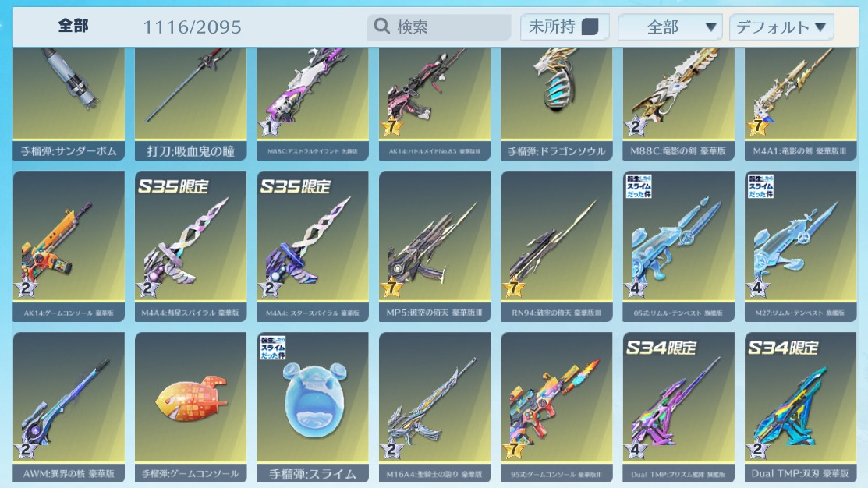Screen dimensions: 868x488
Task: Select M16A4 聖騎士の誇り rifle card
Action: pyautogui.click(x=434, y=407)
